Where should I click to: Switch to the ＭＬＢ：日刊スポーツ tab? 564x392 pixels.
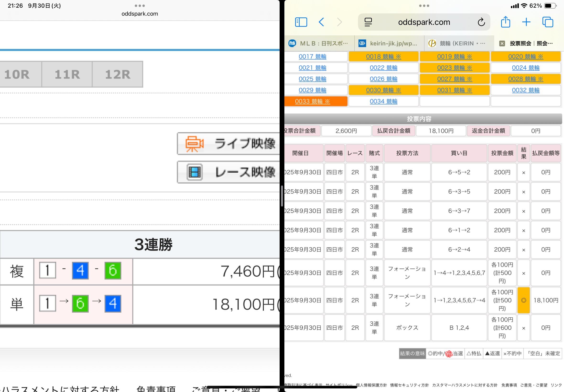coord(319,43)
